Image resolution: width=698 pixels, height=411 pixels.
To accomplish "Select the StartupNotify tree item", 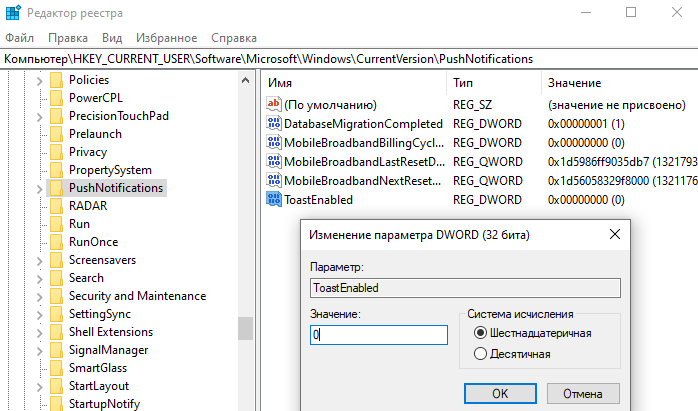I will point(105,404).
